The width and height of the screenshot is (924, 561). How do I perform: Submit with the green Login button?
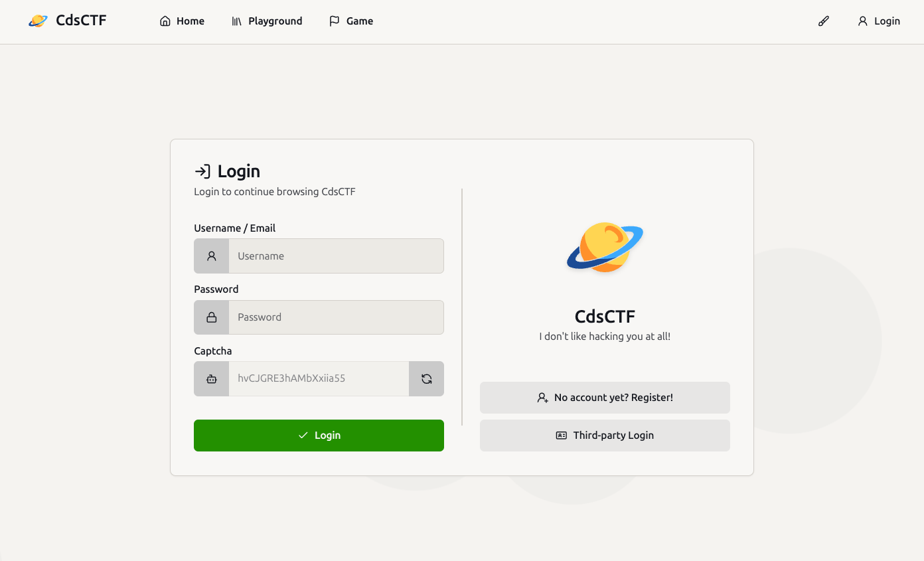pyautogui.click(x=319, y=436)
